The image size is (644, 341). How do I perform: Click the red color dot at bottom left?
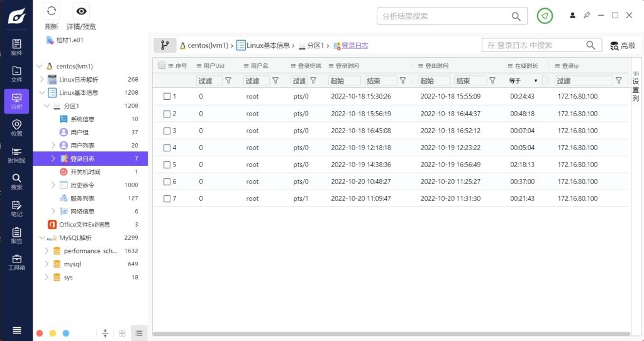[x=40, y=333]
